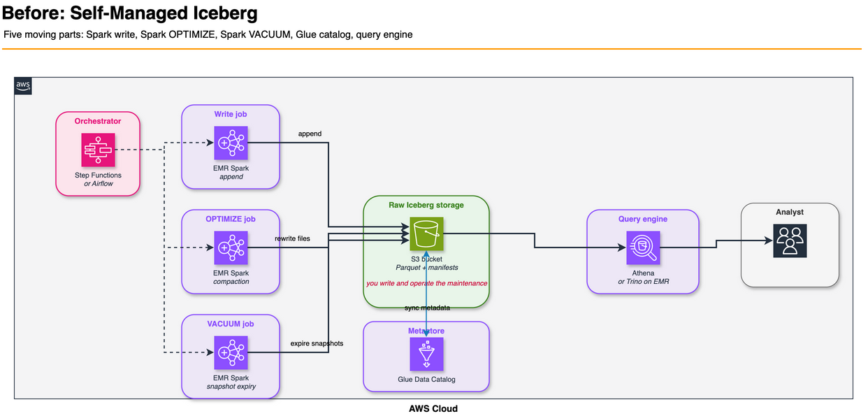The image size is (868, 416).
Task: Click the EMR Spark icon in OPTIMIZE job
Action: coord(231,248)
